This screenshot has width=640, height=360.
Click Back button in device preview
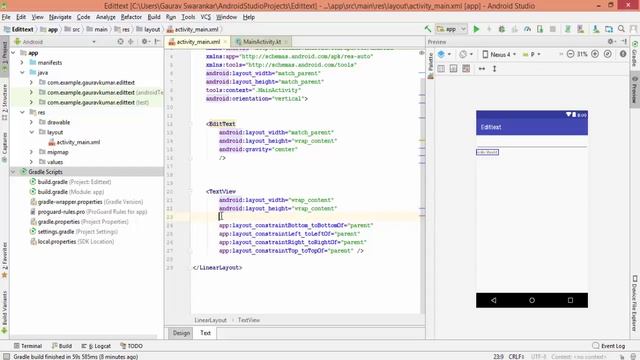click(494, 300)
